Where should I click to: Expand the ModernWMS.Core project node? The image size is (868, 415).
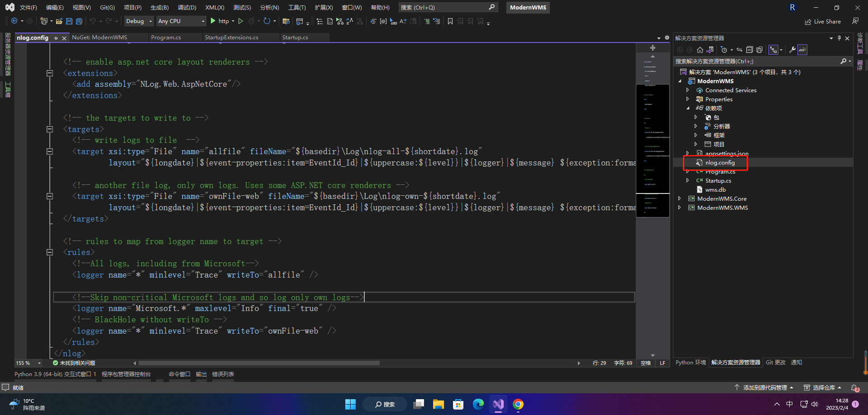point(679,198)
